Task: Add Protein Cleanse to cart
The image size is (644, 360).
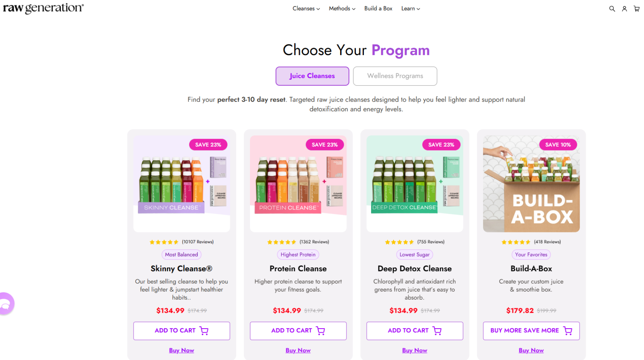Action: 298,330
